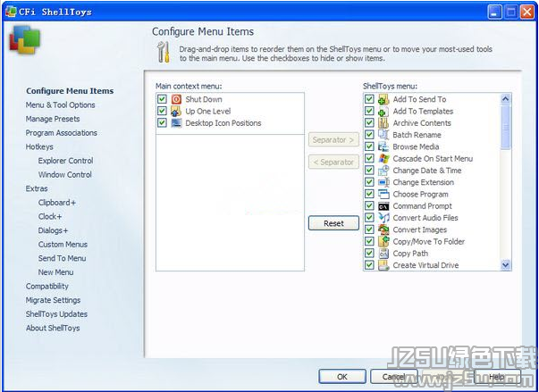Open the Program Associations page
The height and width of the screenshot is (392, 539).
(x=61, y=133)
